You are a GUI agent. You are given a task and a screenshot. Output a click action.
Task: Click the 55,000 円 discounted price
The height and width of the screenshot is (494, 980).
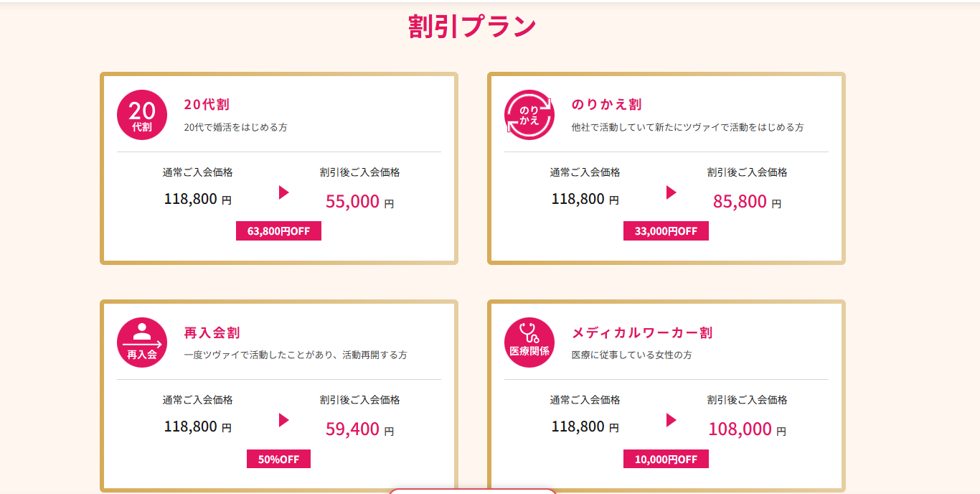[x=359, y=202]
